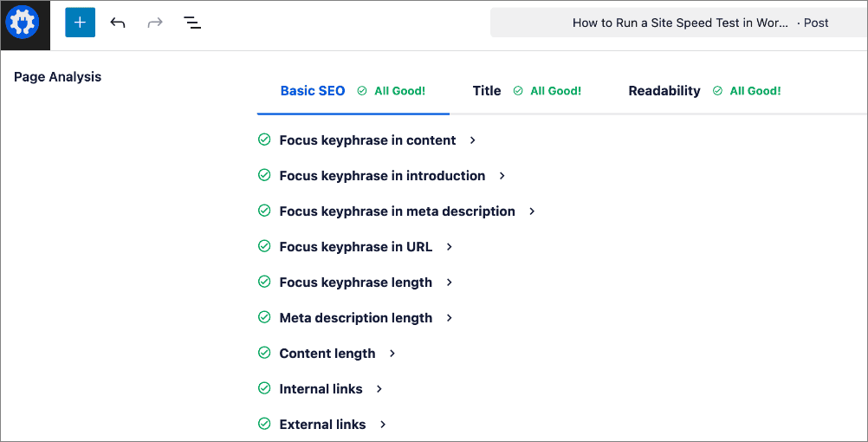Click the Page Analysis heading
Viewport: 868px width, 442px height.
[57, 77]
